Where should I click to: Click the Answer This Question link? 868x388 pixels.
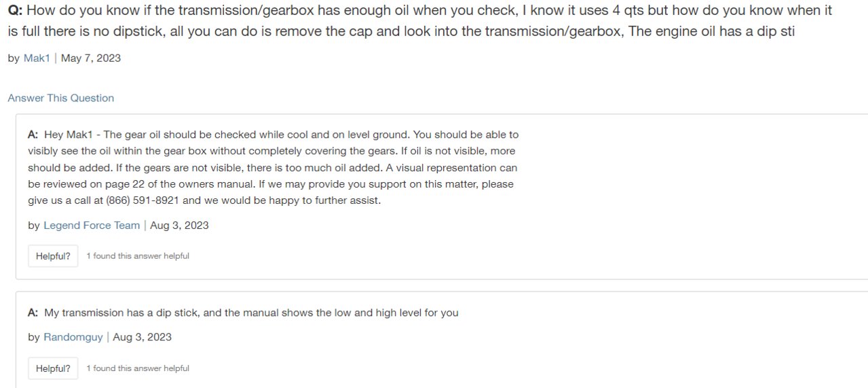pos(61,98)
